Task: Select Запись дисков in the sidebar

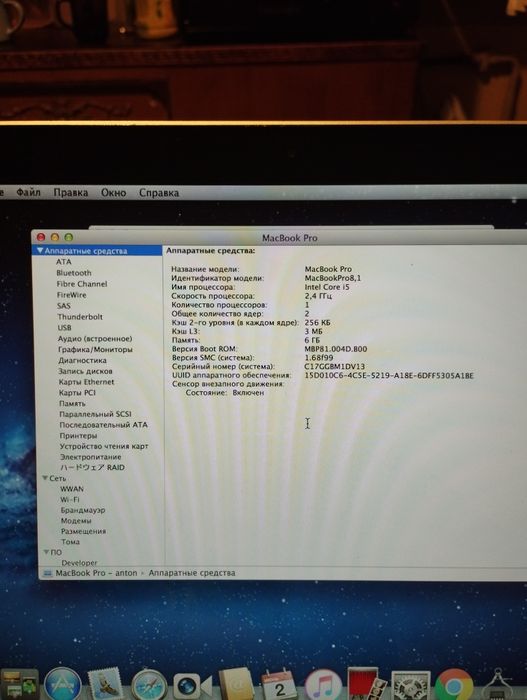Action: pos(85,371)
